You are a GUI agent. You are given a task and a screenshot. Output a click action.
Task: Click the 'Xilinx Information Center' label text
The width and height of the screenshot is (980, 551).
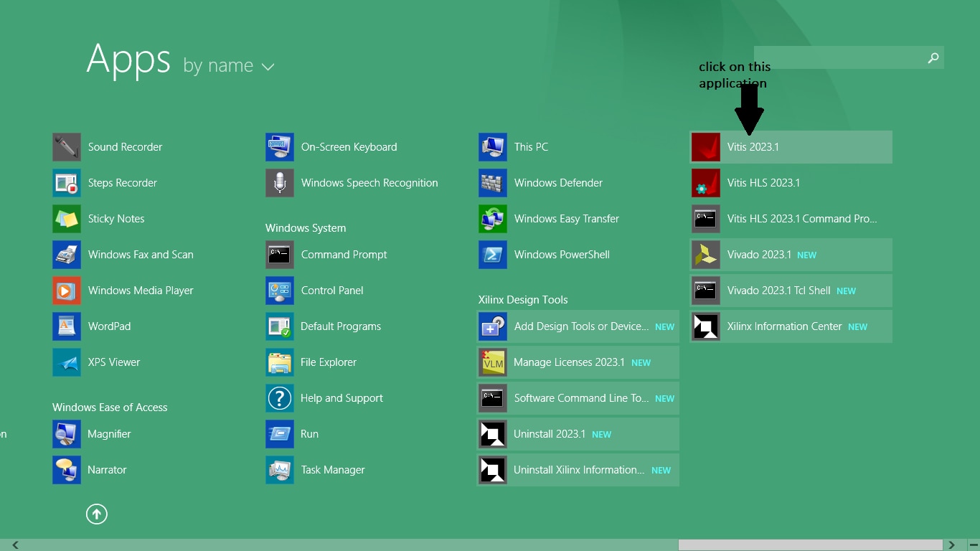click(784, 326)
